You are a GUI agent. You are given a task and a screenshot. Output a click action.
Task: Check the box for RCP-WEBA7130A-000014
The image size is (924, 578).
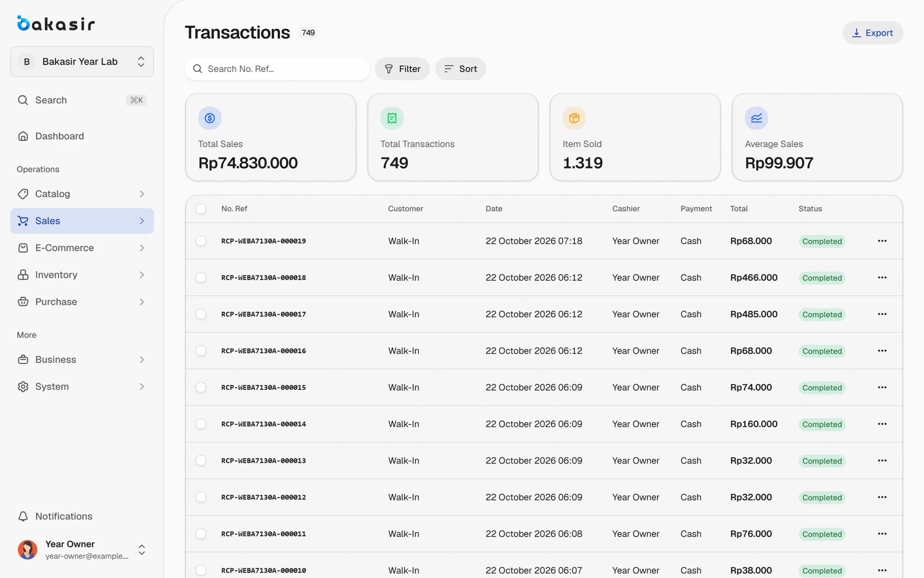pos(201,424)
